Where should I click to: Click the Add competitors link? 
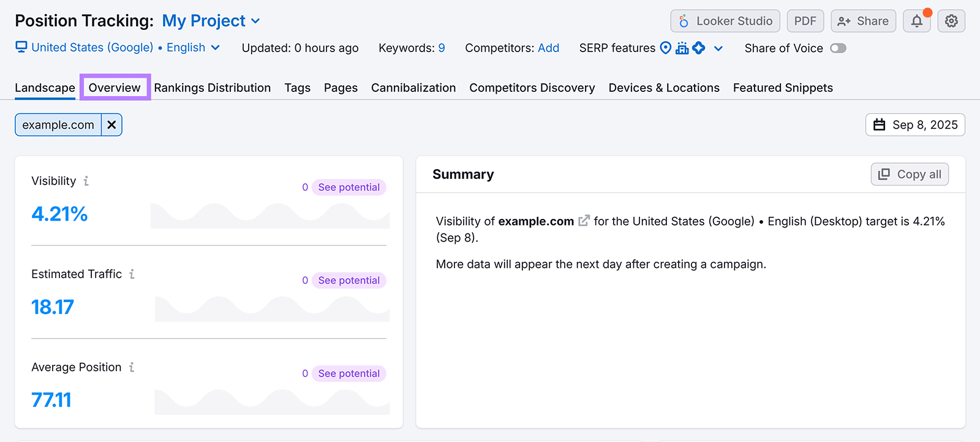tap(548, 48)
